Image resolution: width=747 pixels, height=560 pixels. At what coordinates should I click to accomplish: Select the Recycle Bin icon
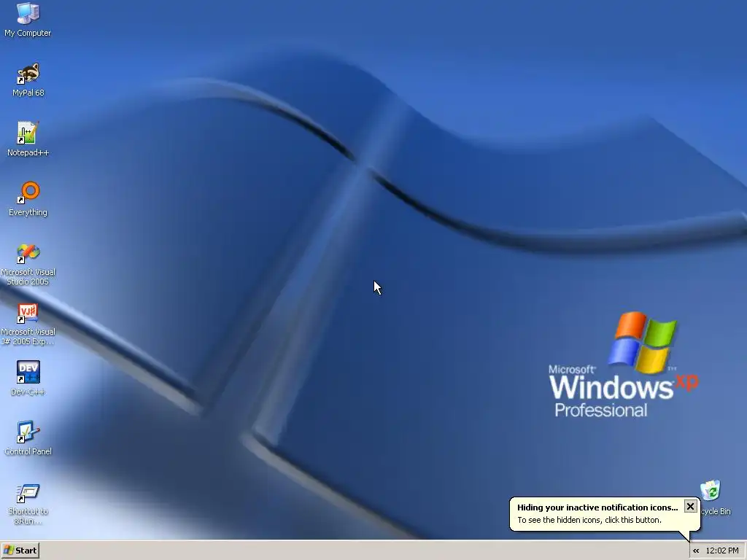click(x=711, y=491)
